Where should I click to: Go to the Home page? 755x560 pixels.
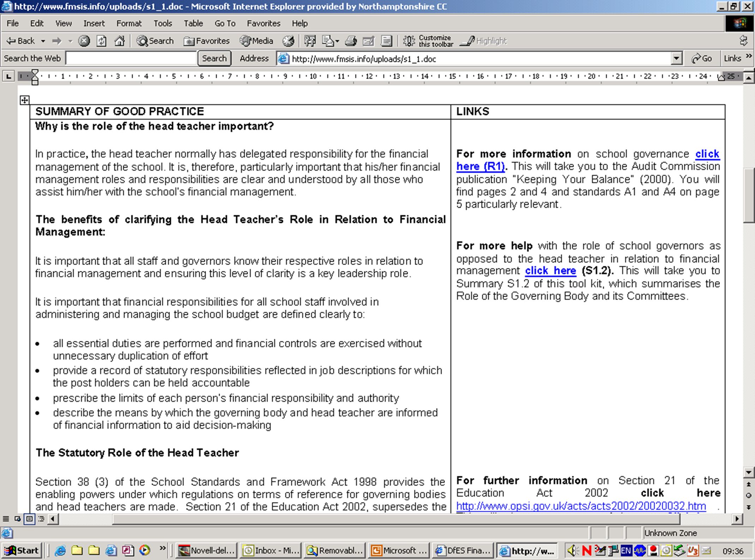tap(120, 41)
